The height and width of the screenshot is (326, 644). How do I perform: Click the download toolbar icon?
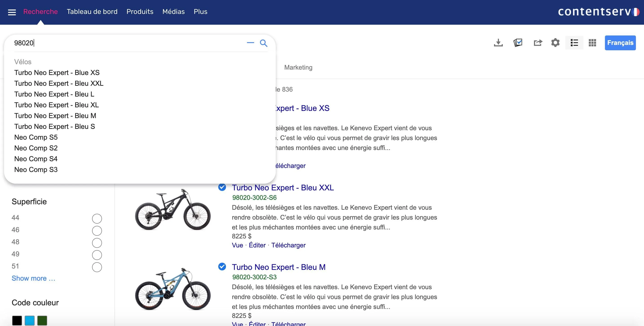pyautogui.click(x=498, y=43)
